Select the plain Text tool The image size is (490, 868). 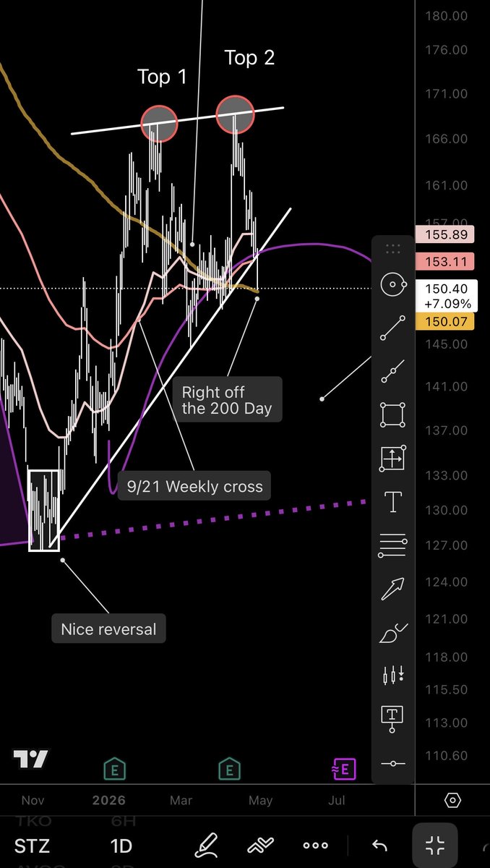point(392,502)
